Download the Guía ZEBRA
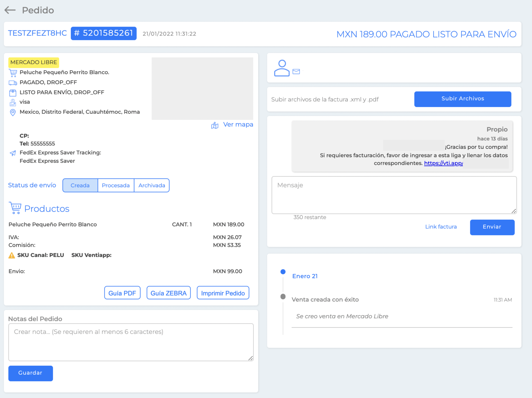This screenshot has width=532, height=398. (x=169, y=293)
